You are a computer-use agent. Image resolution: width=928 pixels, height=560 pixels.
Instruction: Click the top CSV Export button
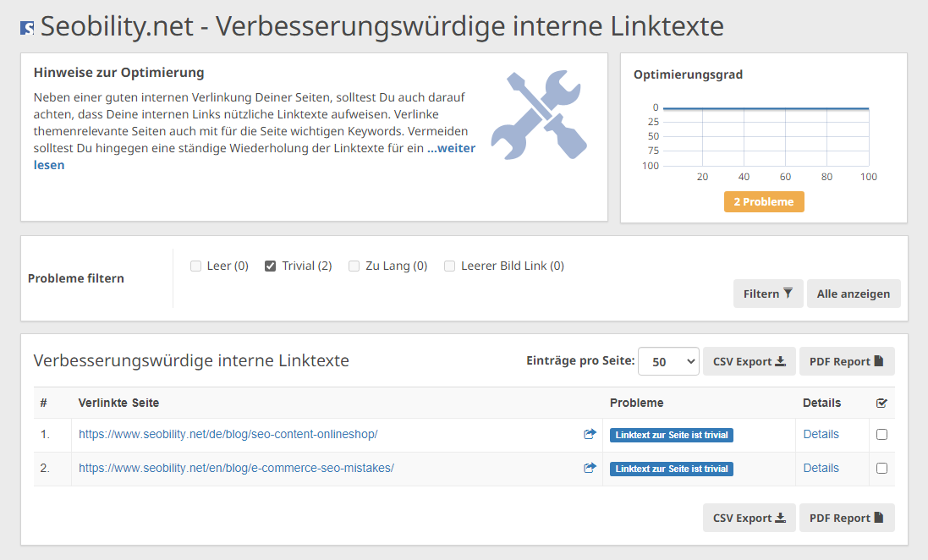click(750, 361)
